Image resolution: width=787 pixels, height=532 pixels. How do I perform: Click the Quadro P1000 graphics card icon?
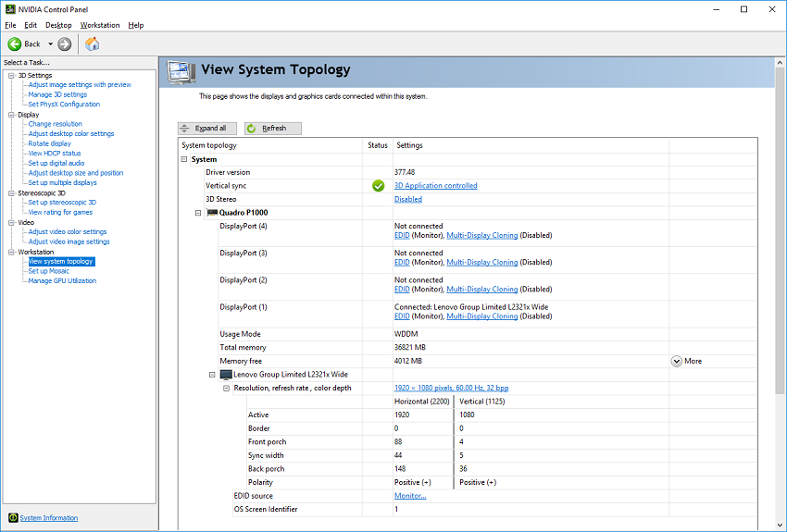pyautogui.click(x=212, y=213)
